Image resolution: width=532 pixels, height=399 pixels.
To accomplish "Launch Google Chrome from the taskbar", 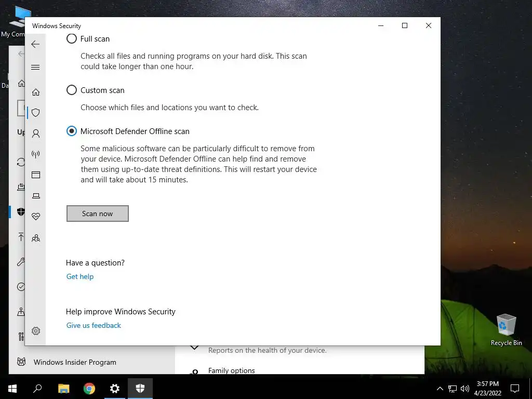I will pos(89,389).
